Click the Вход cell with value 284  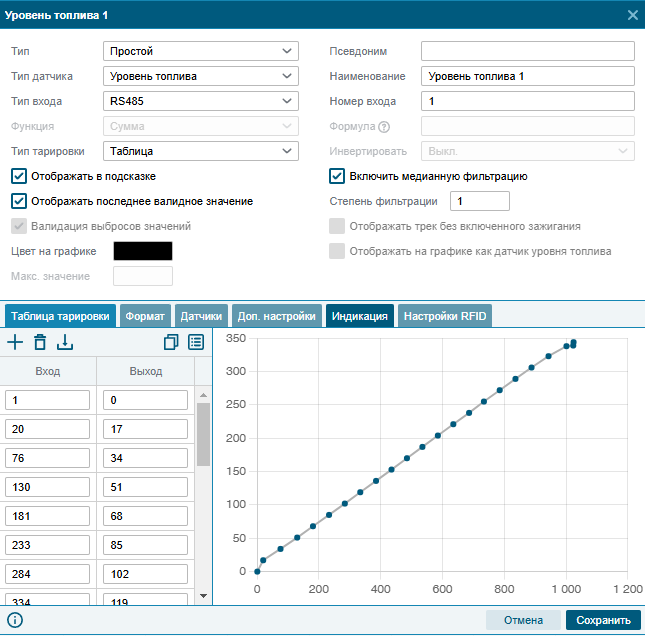point(47,574)
